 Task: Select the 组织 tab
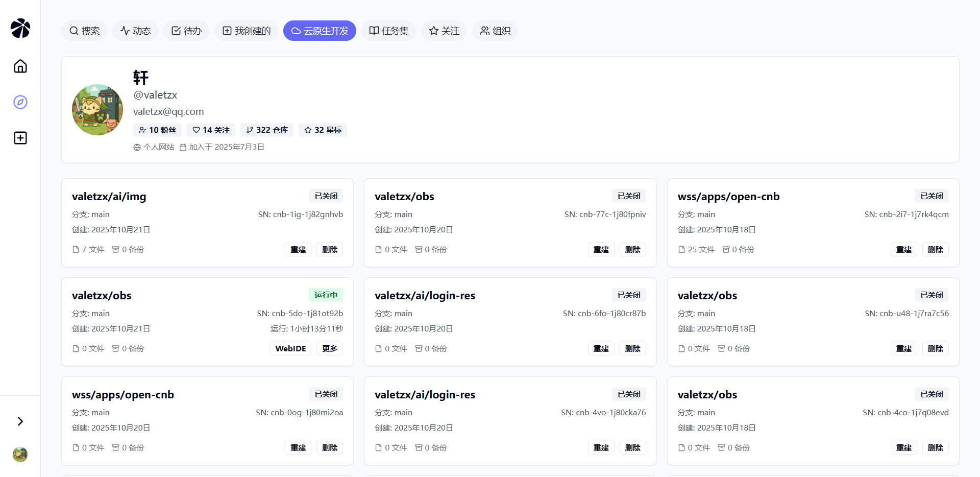click(495, 31)
